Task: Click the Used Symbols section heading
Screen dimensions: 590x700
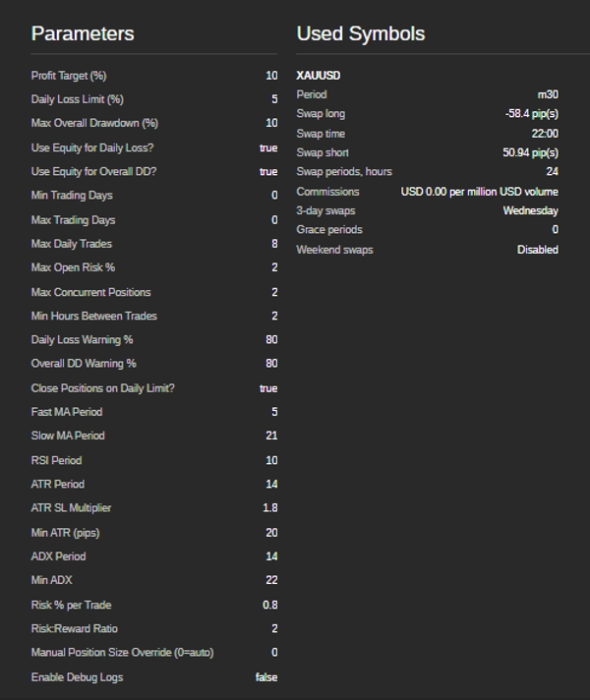Action: pos(361,33)
